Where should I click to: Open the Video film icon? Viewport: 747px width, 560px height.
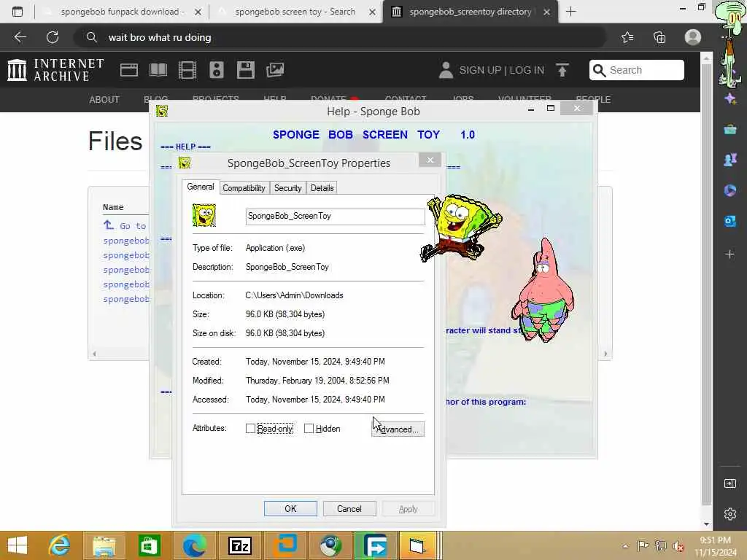[x=187, y=70]
